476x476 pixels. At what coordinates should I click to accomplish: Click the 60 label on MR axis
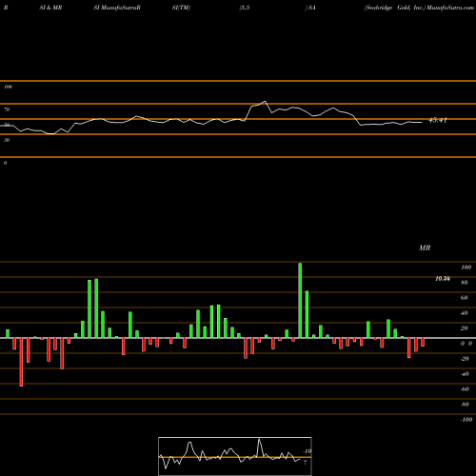click(x=465, y=298)
